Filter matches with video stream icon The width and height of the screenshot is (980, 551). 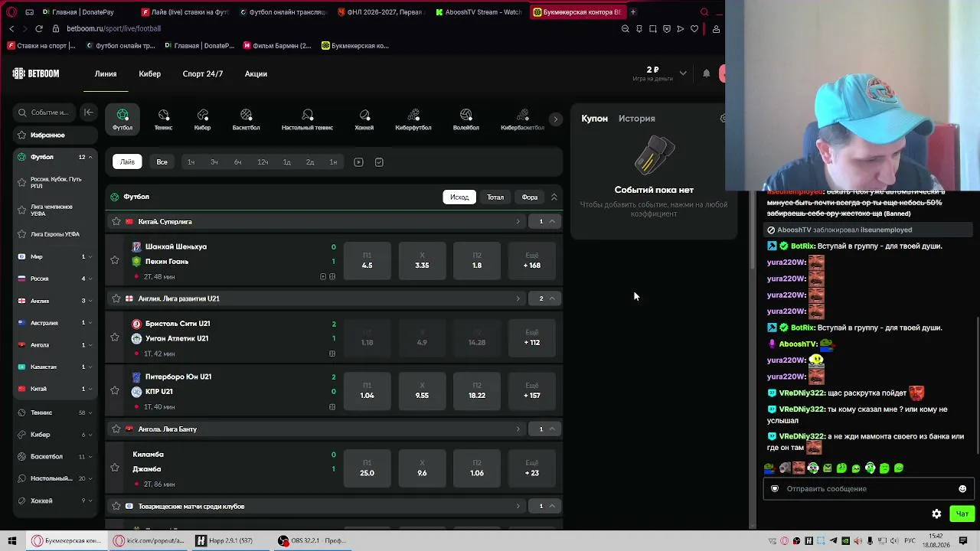coord(358,162)
